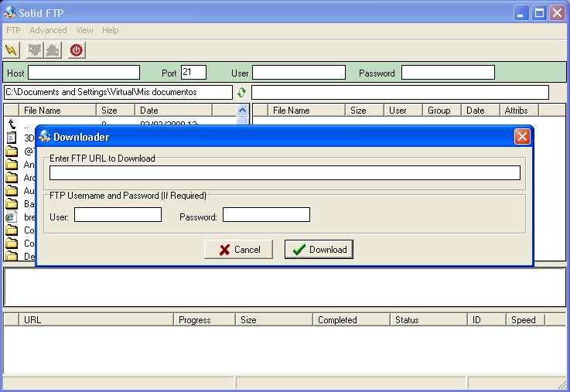Open the FTP menu
The image size is (570, 392).
13,30
